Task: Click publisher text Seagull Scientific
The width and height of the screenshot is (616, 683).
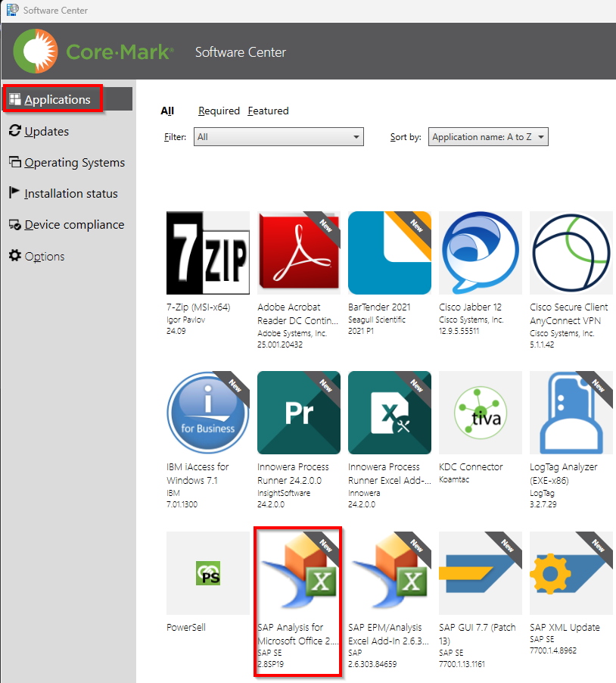Action: point(377,320)
